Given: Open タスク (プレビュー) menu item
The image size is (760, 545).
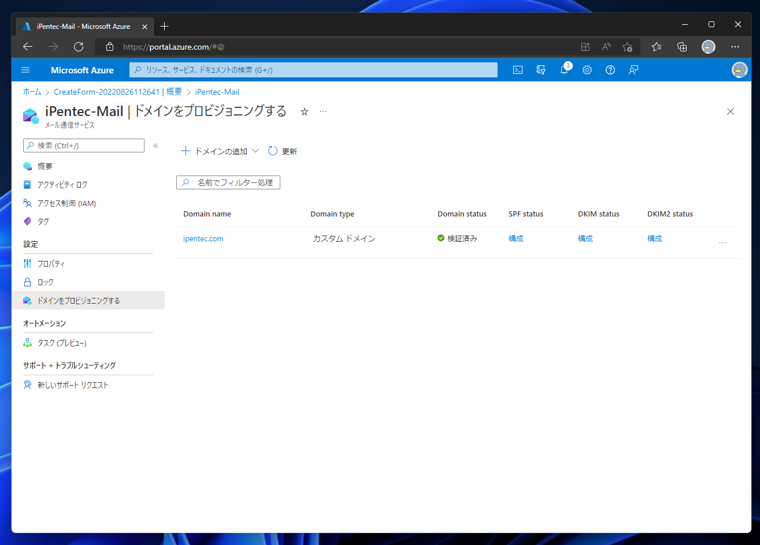Looking at the screenshot, I should pyautogui.click(x=62, y=343).
